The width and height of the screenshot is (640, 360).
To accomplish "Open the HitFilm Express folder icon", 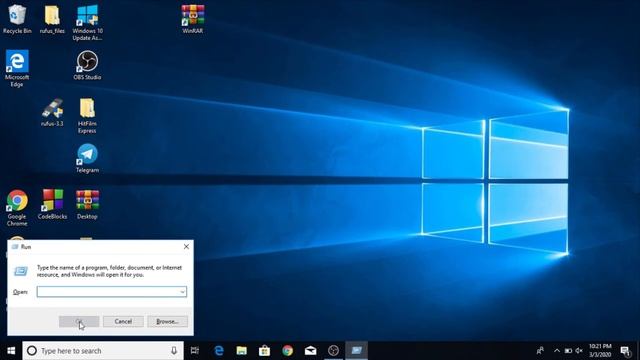I will pos(87,116).
